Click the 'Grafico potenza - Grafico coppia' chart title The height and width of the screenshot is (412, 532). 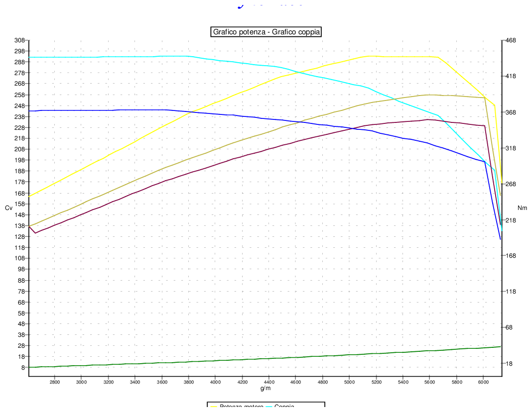[266, 32]
